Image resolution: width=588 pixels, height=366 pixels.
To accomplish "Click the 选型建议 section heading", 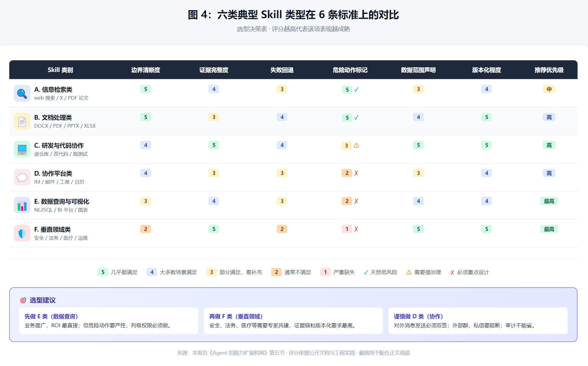I will [42, 300].
